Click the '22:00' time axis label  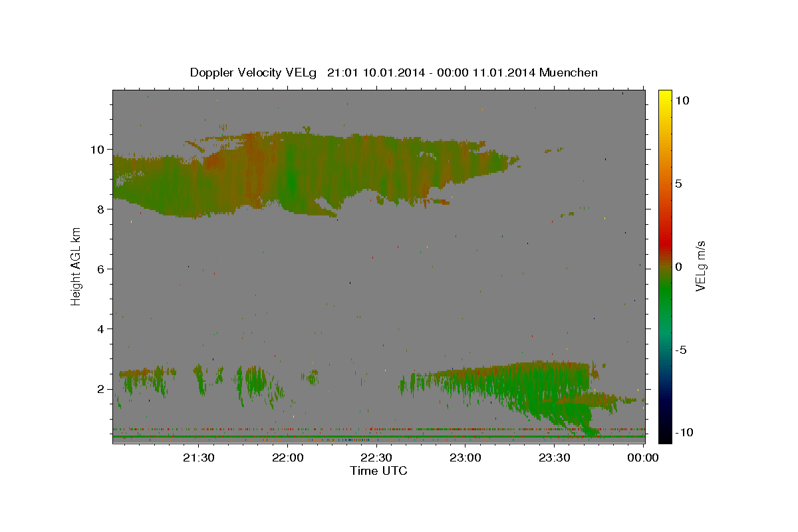(x=287, y=458)
